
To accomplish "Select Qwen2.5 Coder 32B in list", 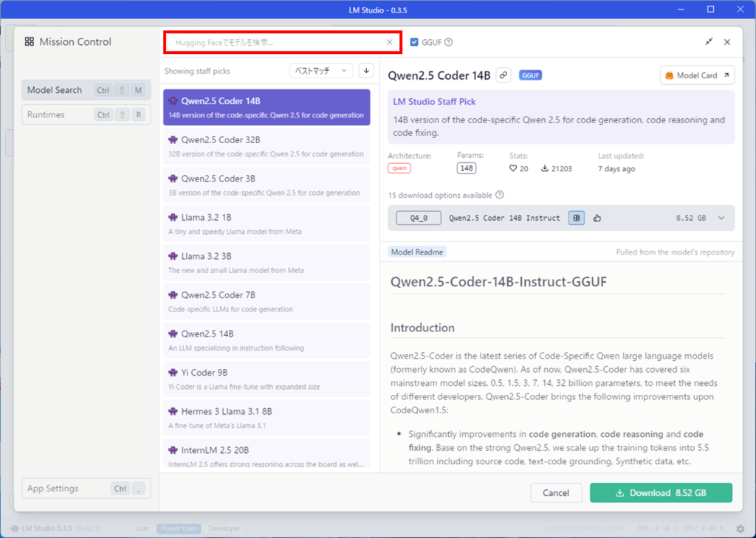I will coord(267,146).
